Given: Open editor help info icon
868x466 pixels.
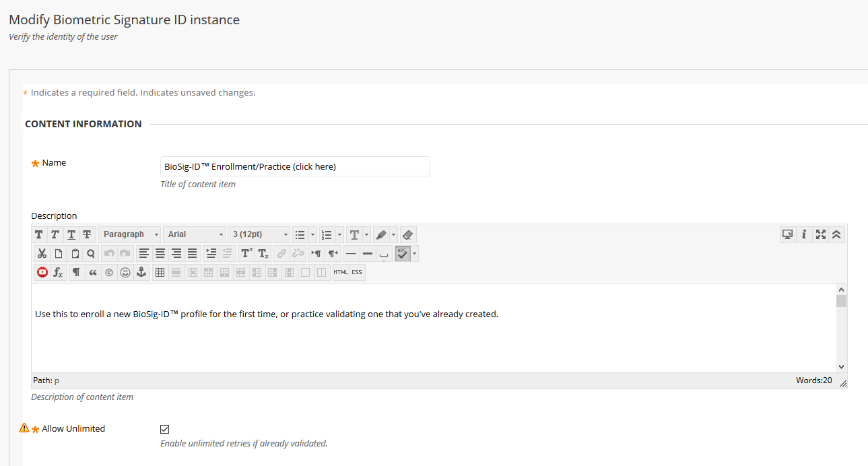Looking at the screenshot, I should click(804, 234).
